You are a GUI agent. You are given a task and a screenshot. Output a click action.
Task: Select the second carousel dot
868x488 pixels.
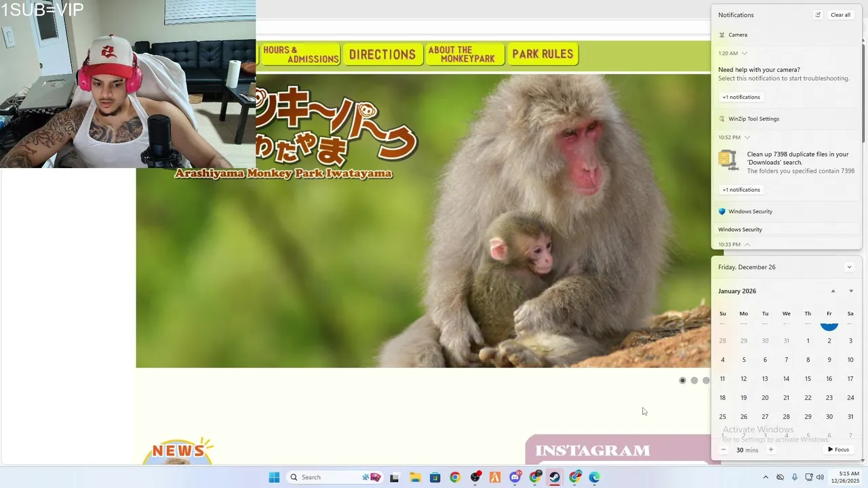694,380
